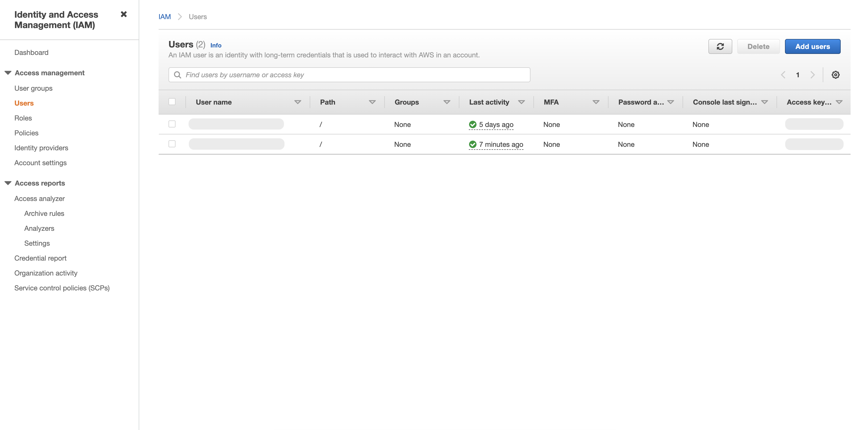
Task: Expand the Access management section
Action: pos(8,73)
